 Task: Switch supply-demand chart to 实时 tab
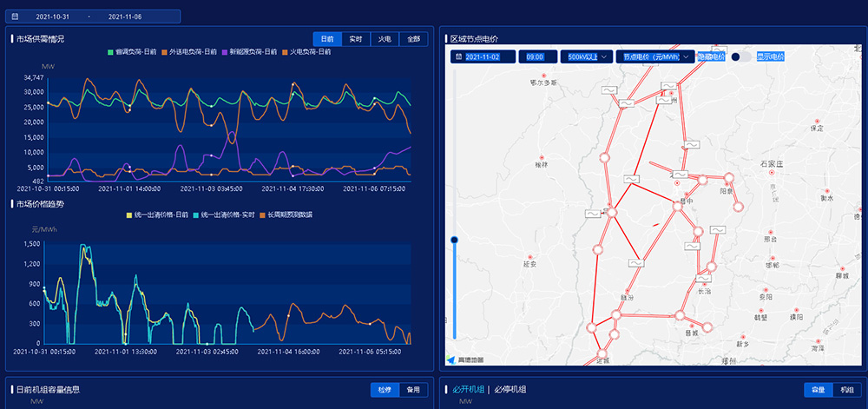[356, 39]
